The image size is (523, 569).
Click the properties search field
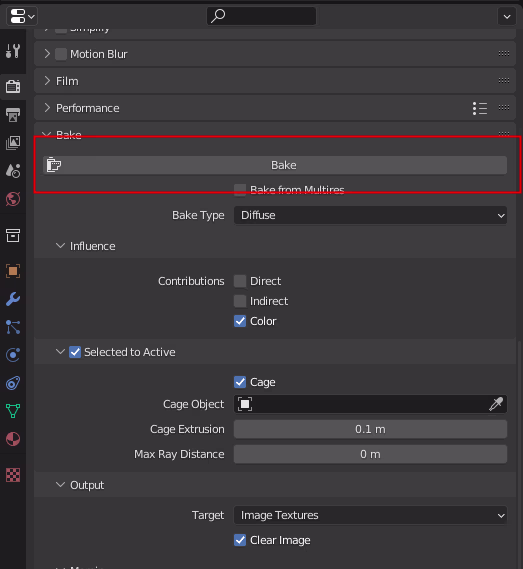point(261,16)
